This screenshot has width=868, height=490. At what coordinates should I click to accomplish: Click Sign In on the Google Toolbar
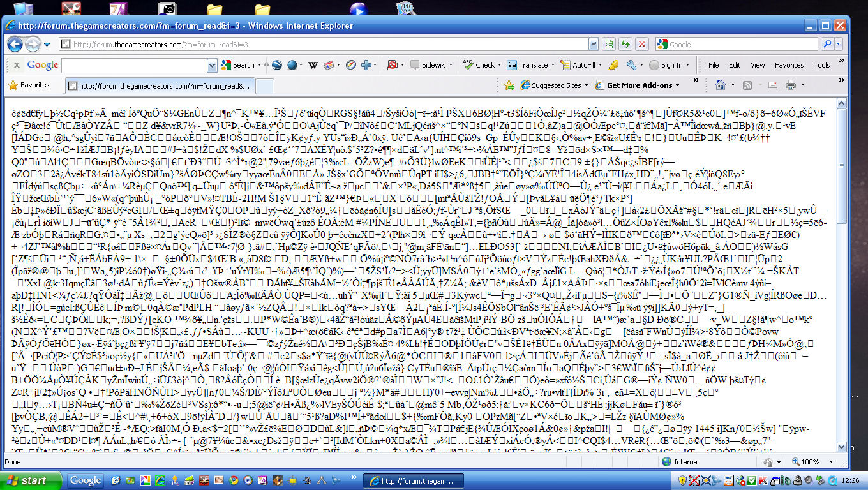(x=666, y=65)
